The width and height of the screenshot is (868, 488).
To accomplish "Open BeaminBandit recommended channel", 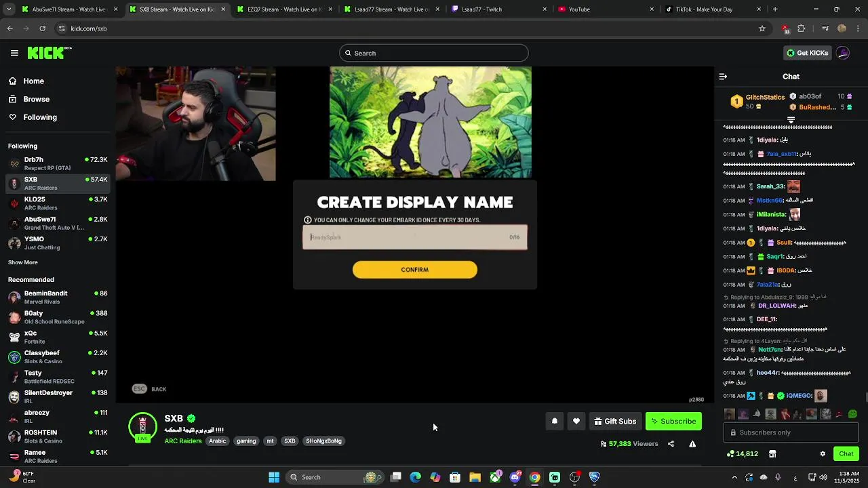I will coord(58,297).
